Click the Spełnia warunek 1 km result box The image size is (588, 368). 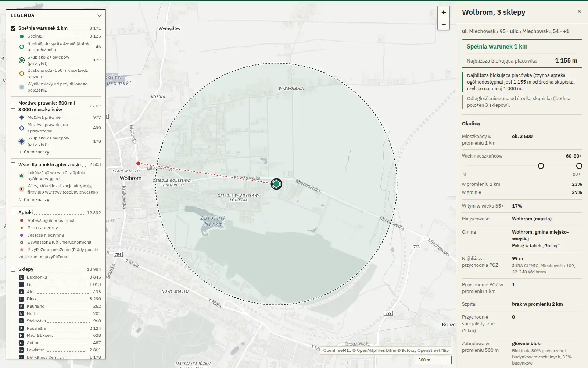522,53
